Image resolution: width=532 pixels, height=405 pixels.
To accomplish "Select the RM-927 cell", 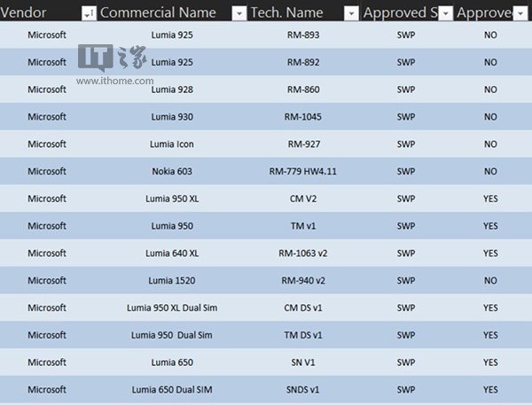I will pyautogui.click(x=303, y=144).
